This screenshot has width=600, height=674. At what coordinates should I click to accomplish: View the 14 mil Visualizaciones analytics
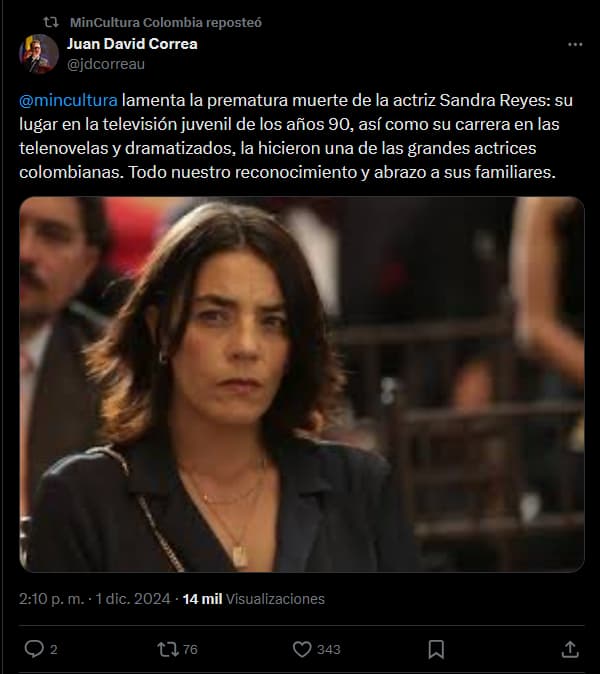click(x=254, y=599)
